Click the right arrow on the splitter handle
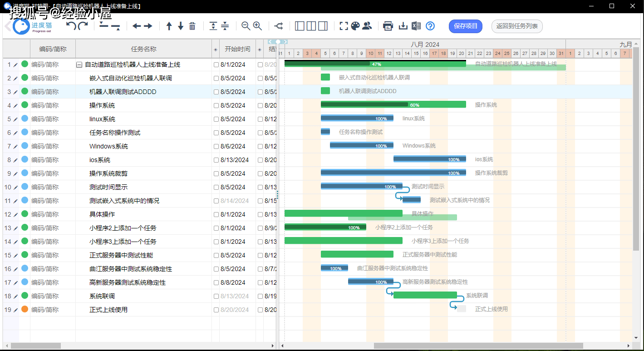 pos(285,42)
